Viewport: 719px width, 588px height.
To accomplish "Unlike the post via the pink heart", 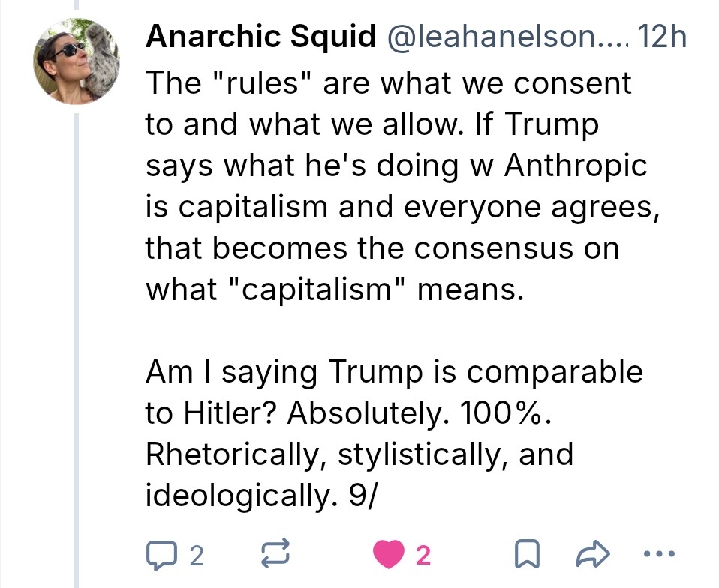I will pyautogui.click(x=387, y=556).
